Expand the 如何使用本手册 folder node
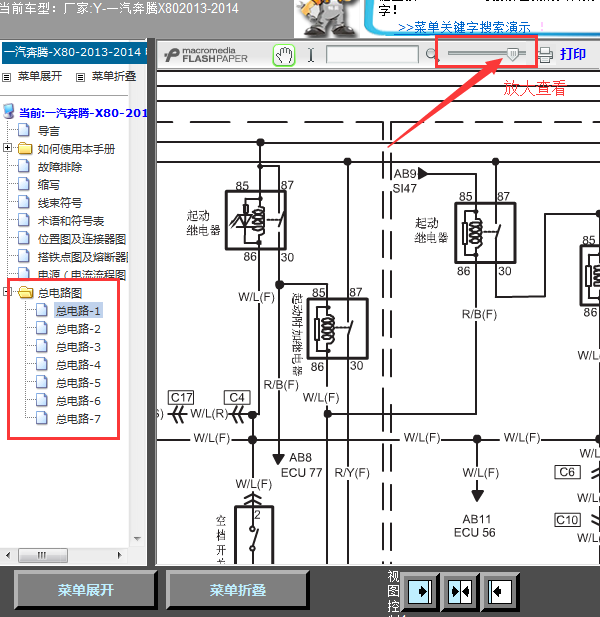This screenshot has width=600, height=617. coord(7,148)
